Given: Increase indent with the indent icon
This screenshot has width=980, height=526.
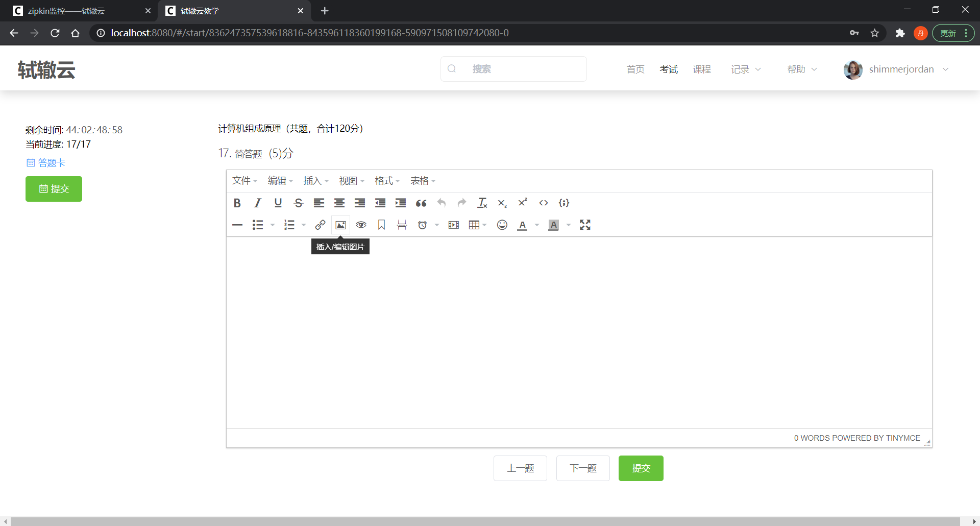Looking at the screenshot, I should click(401, 203).
